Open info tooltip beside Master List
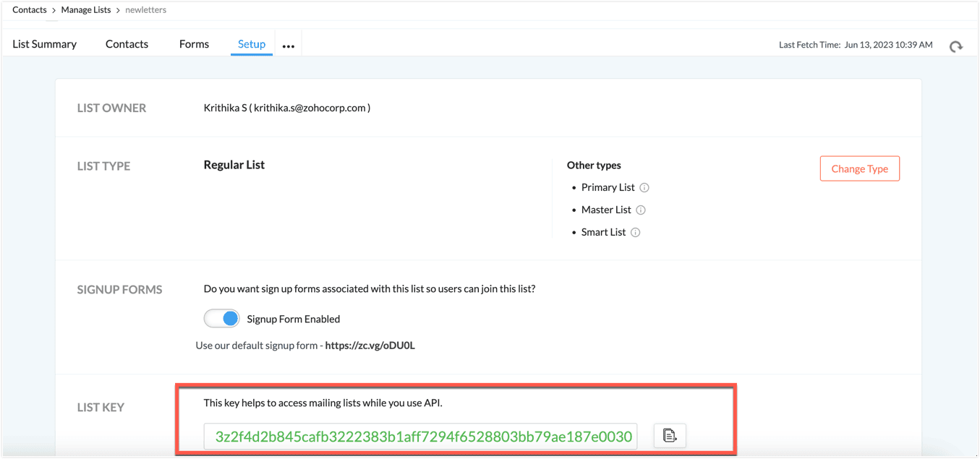This screenshot has width=980, height=459. (x=641, y=210)
